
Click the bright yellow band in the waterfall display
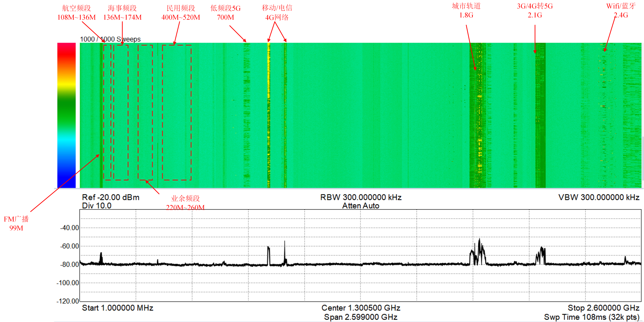point(269,115)
